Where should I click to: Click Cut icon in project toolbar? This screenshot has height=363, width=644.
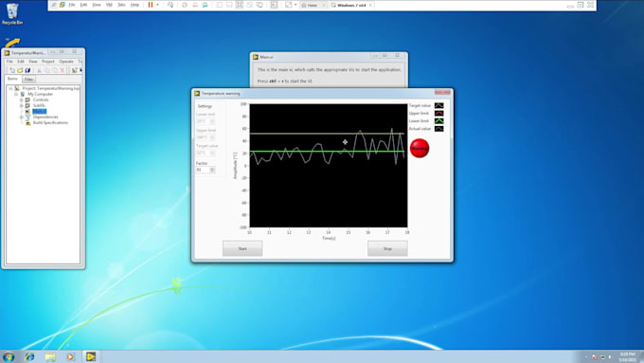(x=40, y=70)
